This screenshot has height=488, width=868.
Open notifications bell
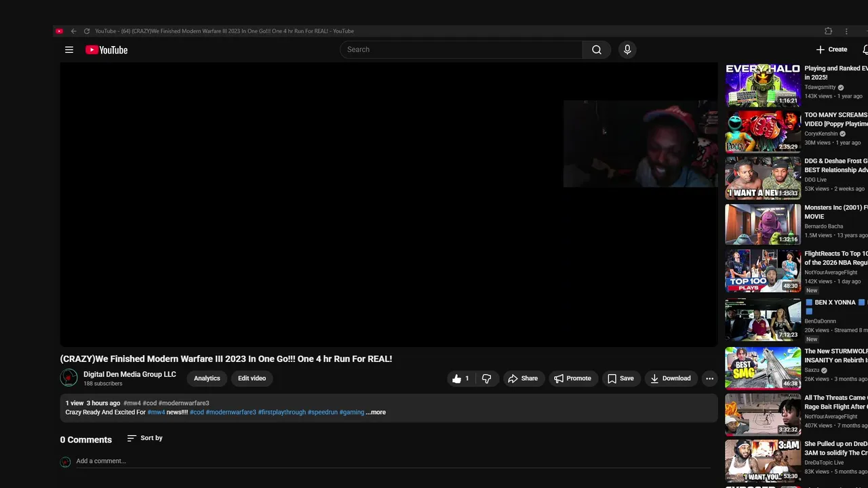[x=865, y=49]
